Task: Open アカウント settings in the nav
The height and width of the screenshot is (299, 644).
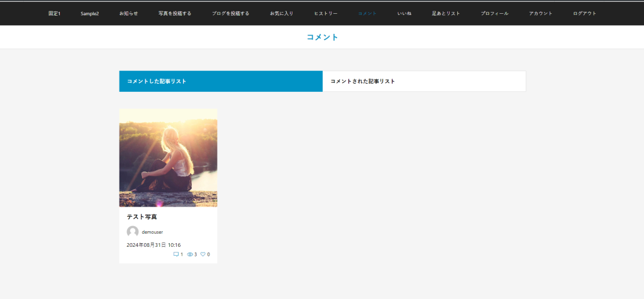Action: [541, 13]
